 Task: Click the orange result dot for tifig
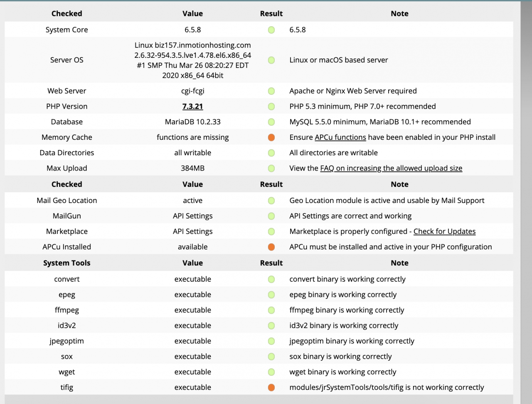tap(271, 388)
